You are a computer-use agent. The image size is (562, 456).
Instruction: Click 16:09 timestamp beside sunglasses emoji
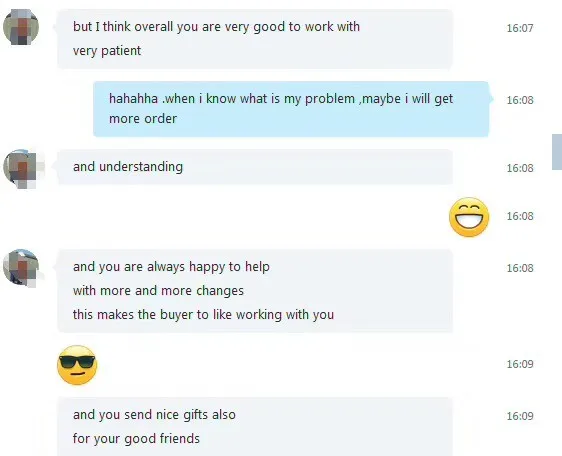point(520,364)
